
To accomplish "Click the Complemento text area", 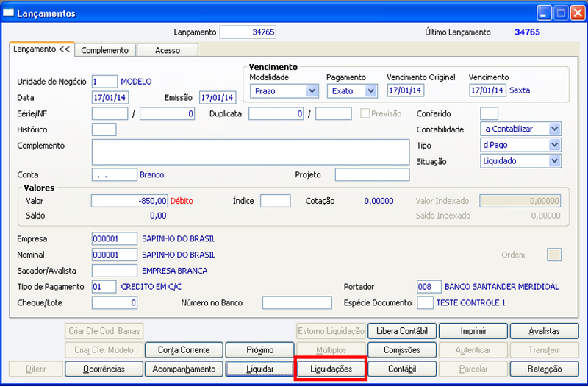I will [251, 152].
